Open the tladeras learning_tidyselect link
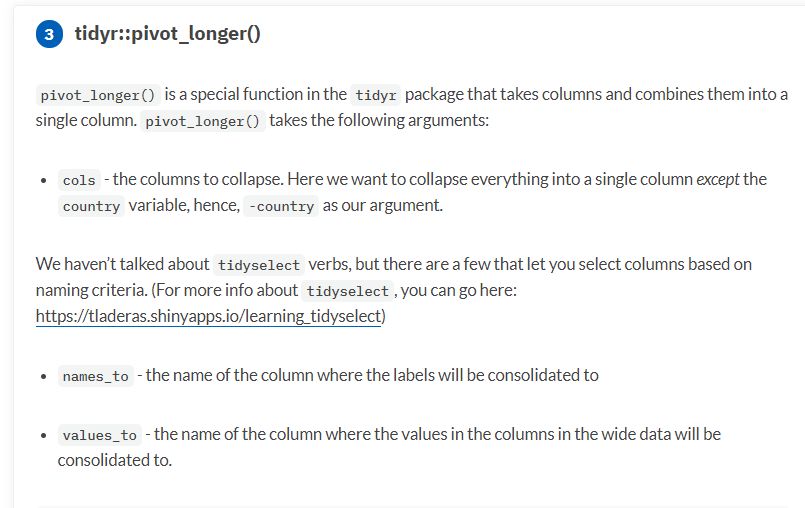Screen dimensions: 805x508 (x=208, y=316)
